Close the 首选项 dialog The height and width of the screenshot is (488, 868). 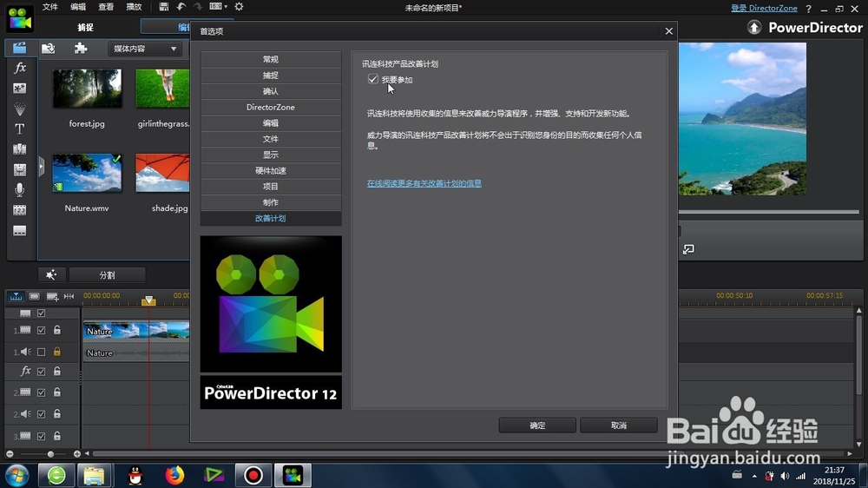tap(668, 31)
